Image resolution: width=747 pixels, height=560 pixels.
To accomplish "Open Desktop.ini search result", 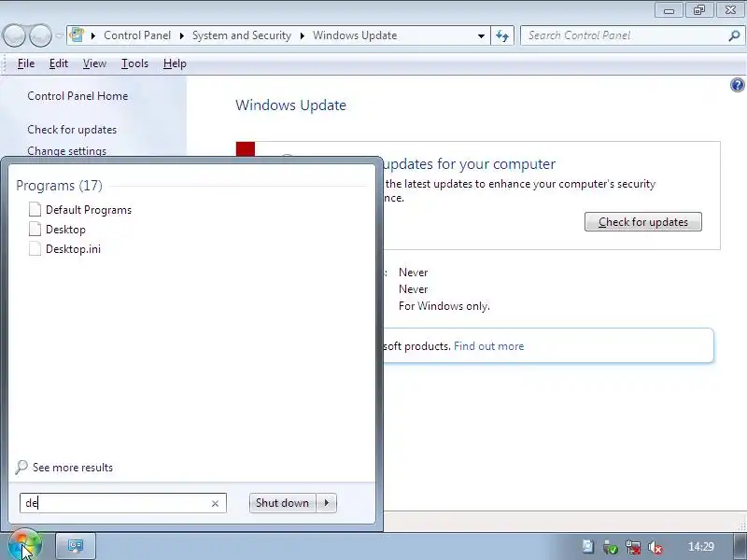I will coord(73,249).
